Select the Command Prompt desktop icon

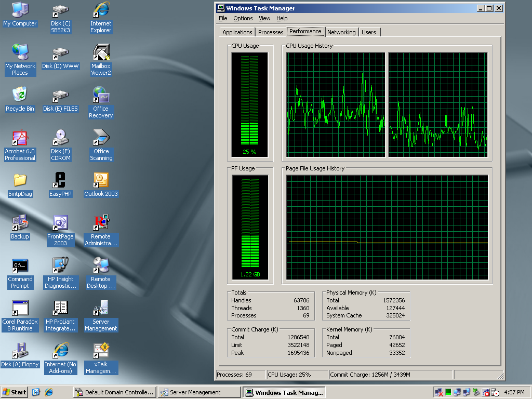pyautogui.click(x=20, y=273)
